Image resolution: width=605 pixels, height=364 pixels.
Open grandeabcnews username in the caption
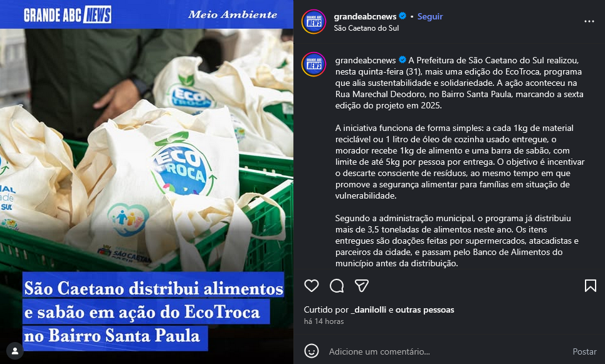(x=366, y=60)
